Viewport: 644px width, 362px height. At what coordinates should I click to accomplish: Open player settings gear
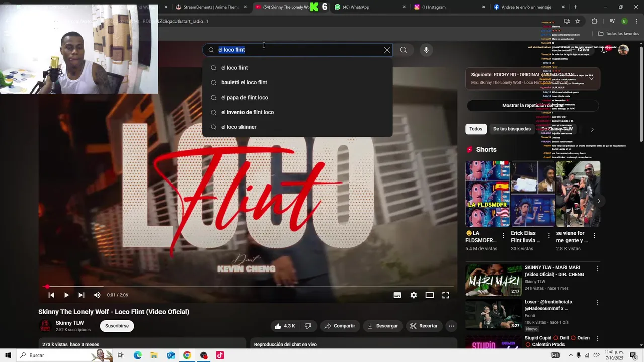(414, 295)
